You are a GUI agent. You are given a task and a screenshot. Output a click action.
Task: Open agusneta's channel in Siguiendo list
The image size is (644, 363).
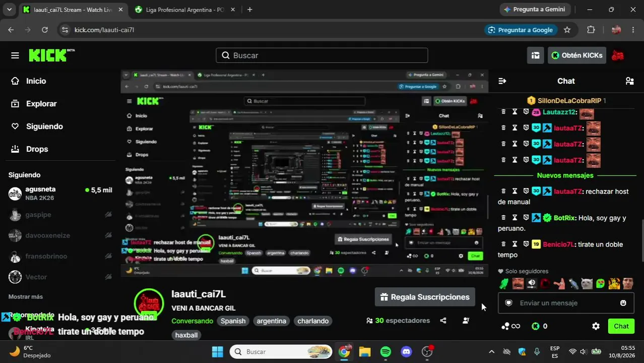(60, 193)
